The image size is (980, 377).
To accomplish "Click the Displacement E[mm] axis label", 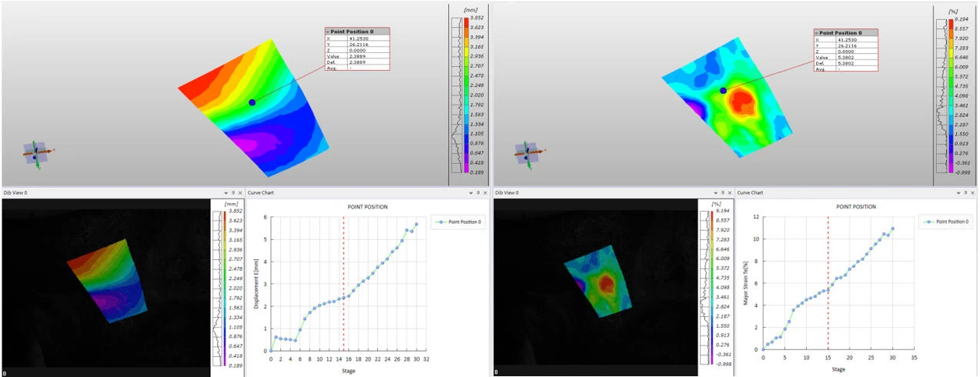I will pos(258,284).
